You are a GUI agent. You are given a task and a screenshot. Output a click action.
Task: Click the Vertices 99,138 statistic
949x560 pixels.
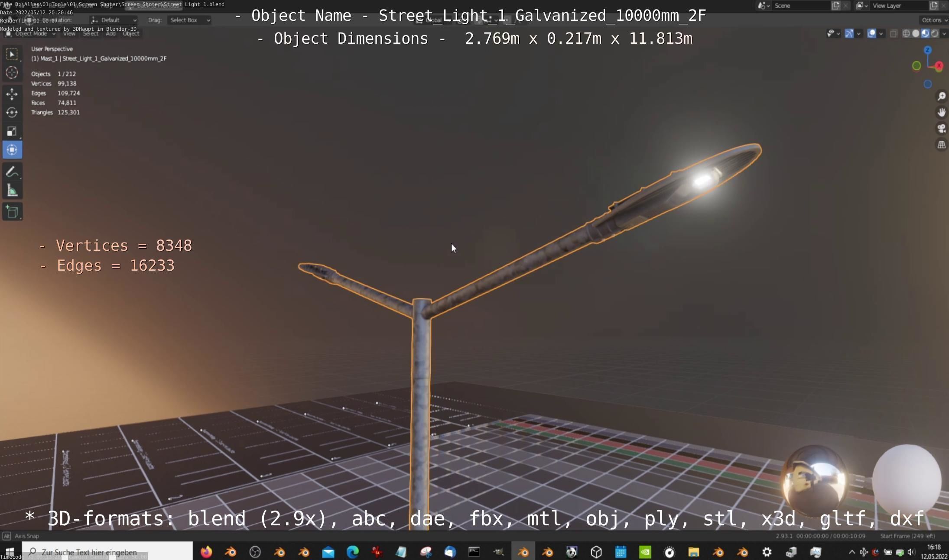54,84
